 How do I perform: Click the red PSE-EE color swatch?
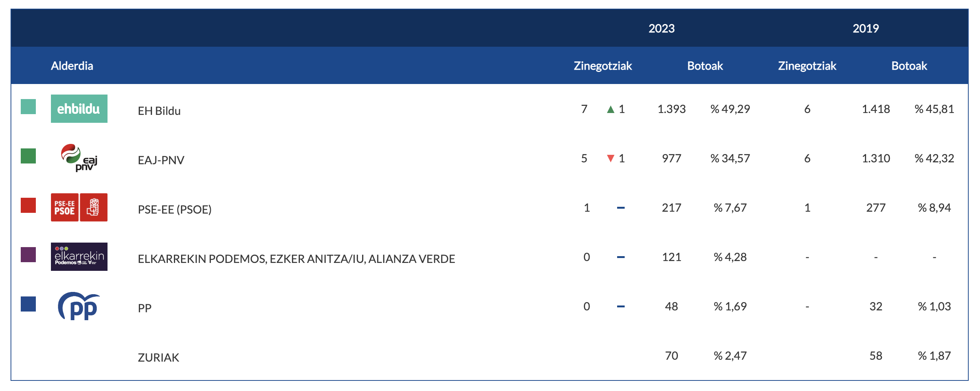click(x=28, y=206)
